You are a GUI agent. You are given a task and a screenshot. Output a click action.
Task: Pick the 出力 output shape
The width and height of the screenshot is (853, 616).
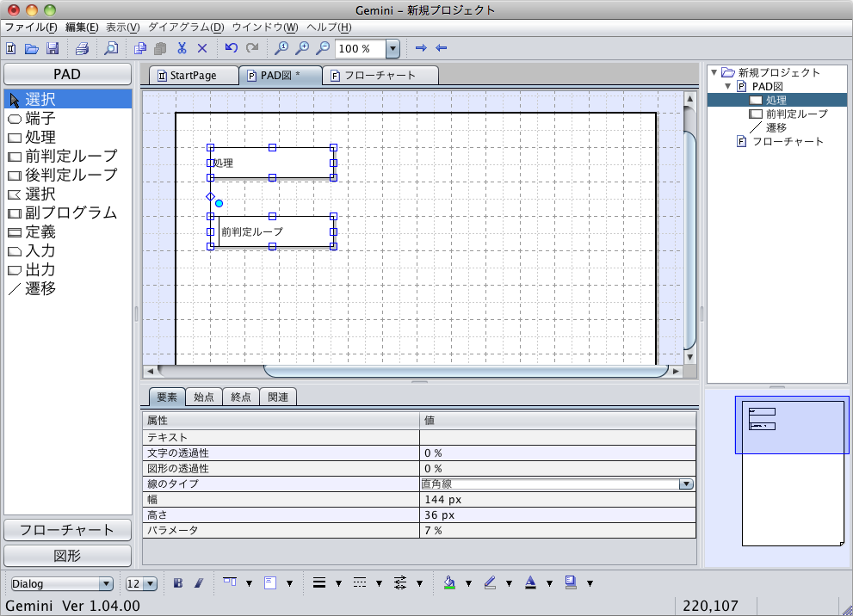tap(68, 269)
